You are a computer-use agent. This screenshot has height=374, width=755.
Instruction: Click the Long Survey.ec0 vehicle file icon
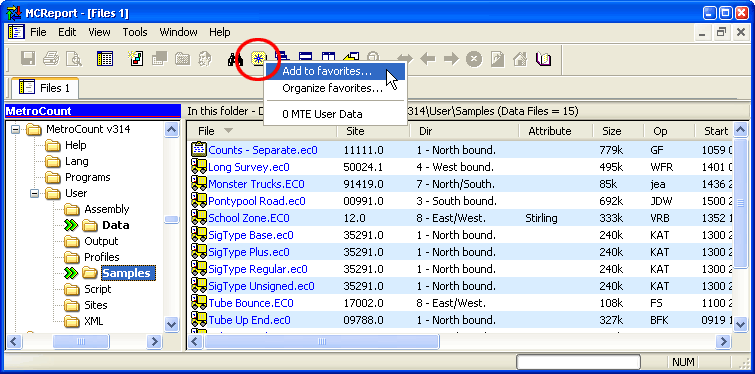tap(198, 167)
